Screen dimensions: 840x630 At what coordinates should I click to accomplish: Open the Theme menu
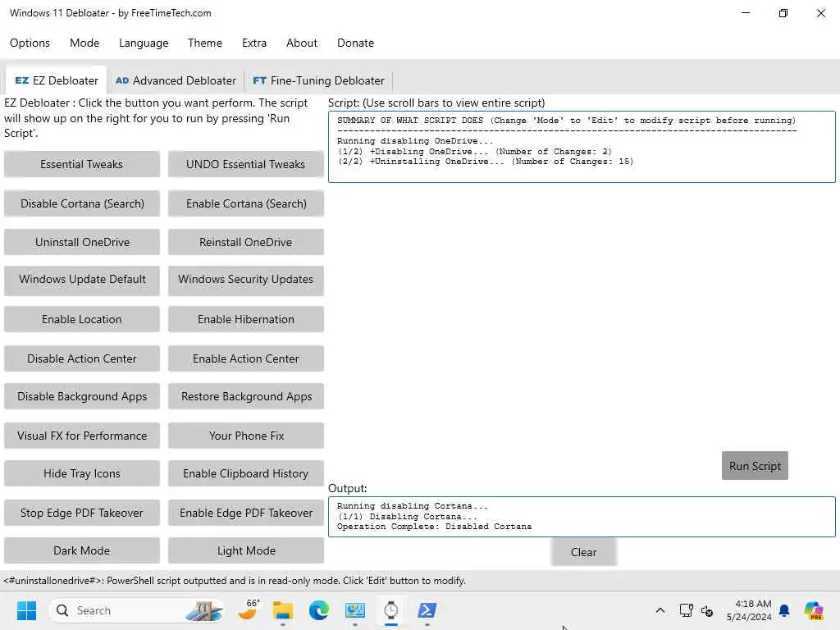[x=204, y=43]
